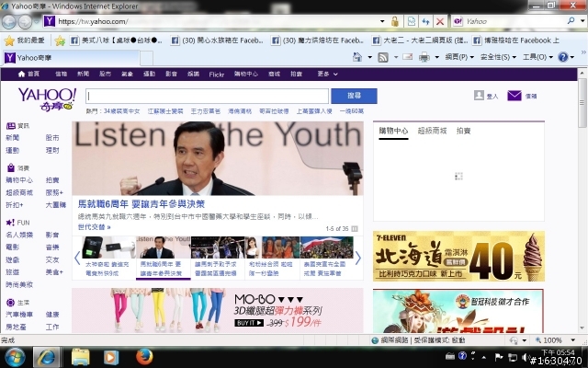This screenshot has height=368, width=588.
Task: Expand the more menu in Yahoo navbar
Action: pyautogui.click(x=327, y=74)
